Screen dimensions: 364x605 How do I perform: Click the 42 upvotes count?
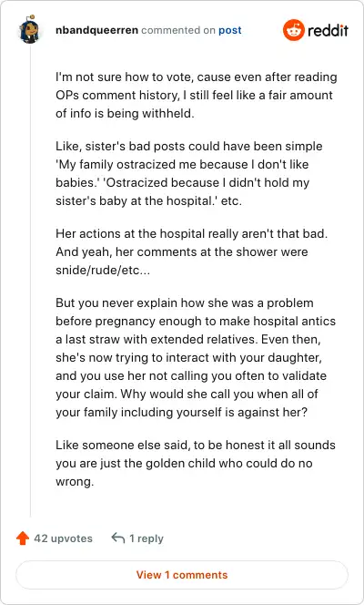[63, 538]
